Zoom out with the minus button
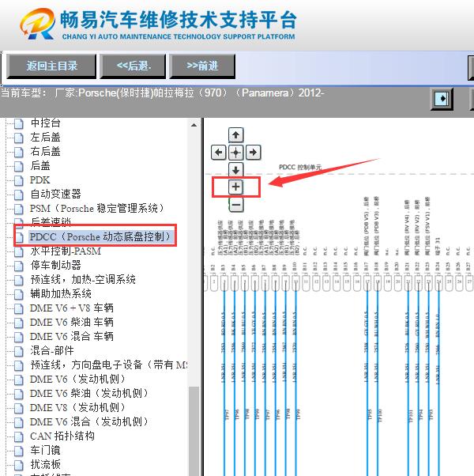The width and height of the screenshot is (474, 476). (x=235, y=204)
